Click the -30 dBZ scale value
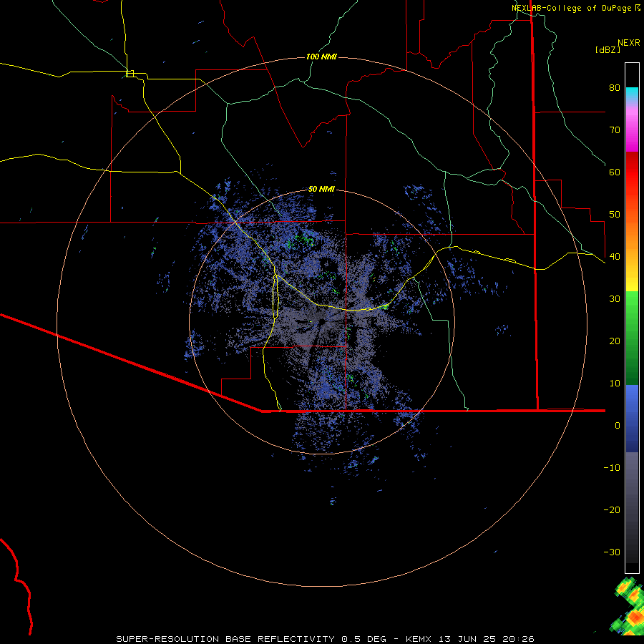 [x=612, y=552]
